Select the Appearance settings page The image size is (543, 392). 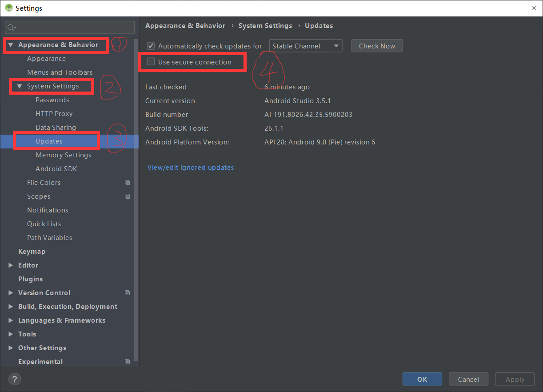pyautogui.click(x=46, y=59)
